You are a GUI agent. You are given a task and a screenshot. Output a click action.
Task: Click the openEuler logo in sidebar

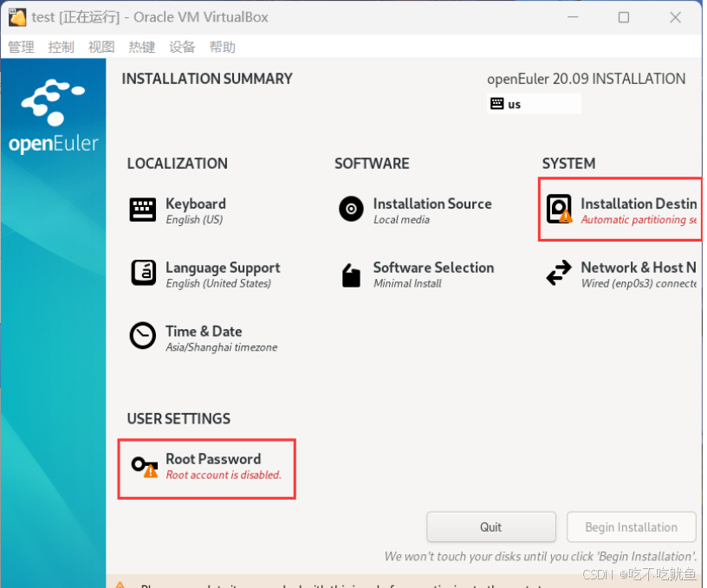tap(53, 116)
